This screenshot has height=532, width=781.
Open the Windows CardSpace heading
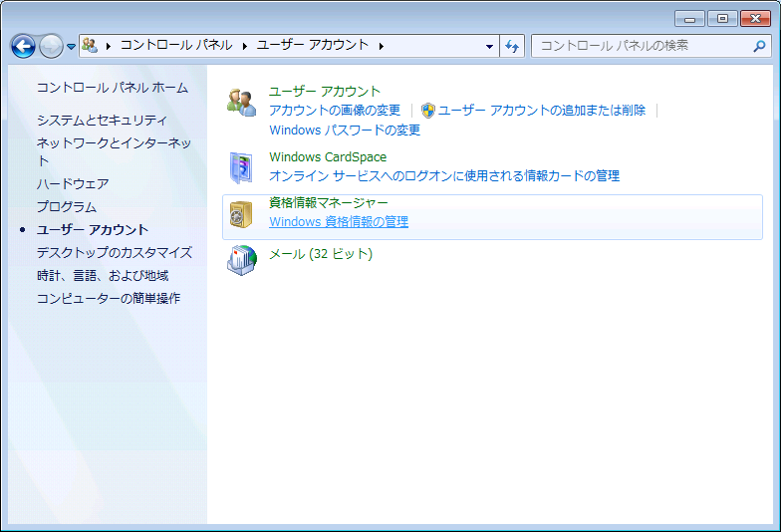pos(328,157)
